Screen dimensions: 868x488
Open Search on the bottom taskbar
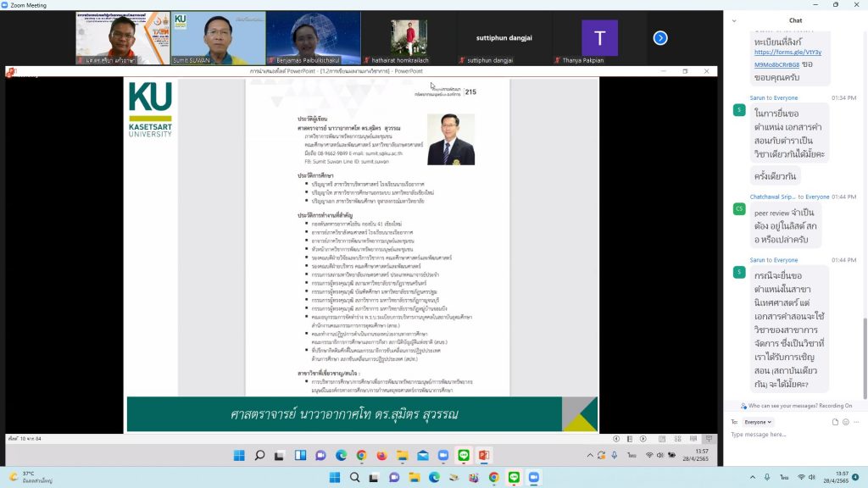(x=354, y=477)
